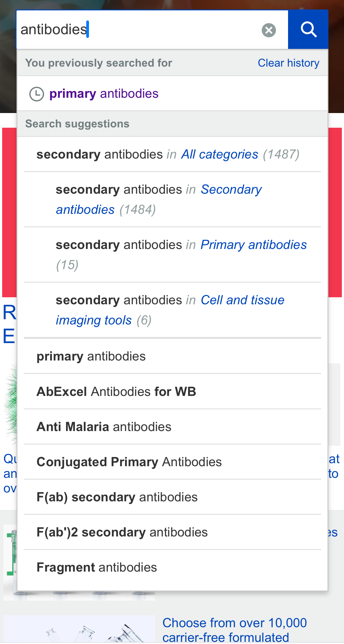The image size is (344, 644).
Task: Click 'Clear history' link
Action: (289, 63)
